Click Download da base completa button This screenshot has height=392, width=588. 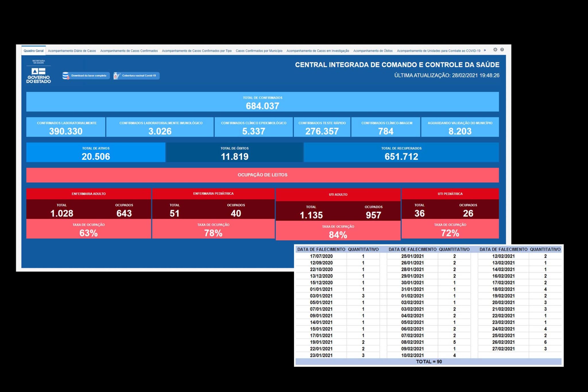point(86,76)
